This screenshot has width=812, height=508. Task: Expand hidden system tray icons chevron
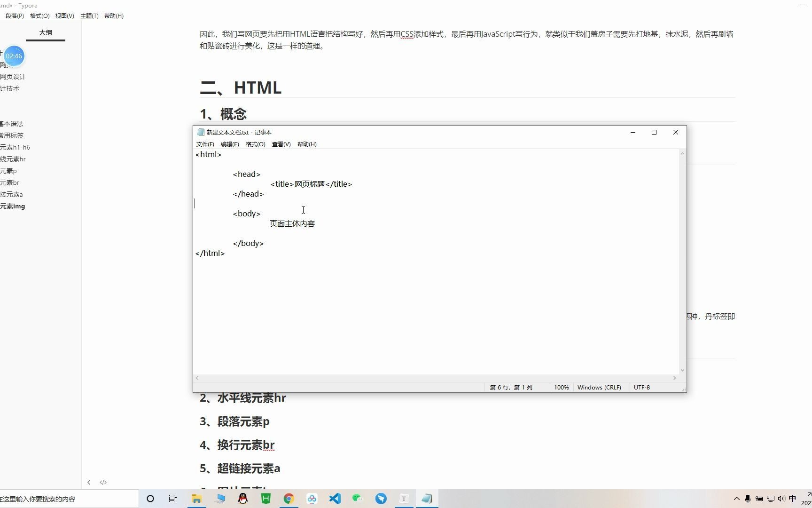click(x=736, y=499)
